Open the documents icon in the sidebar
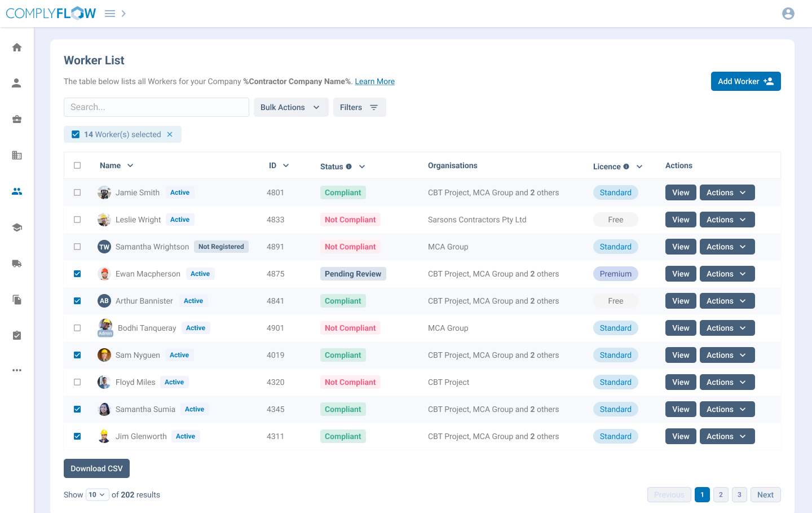This screenshot has height=513, width=812. (17, 300)
